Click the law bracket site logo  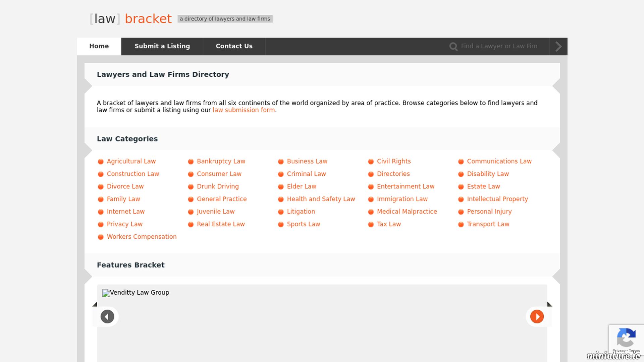point(130,19)
